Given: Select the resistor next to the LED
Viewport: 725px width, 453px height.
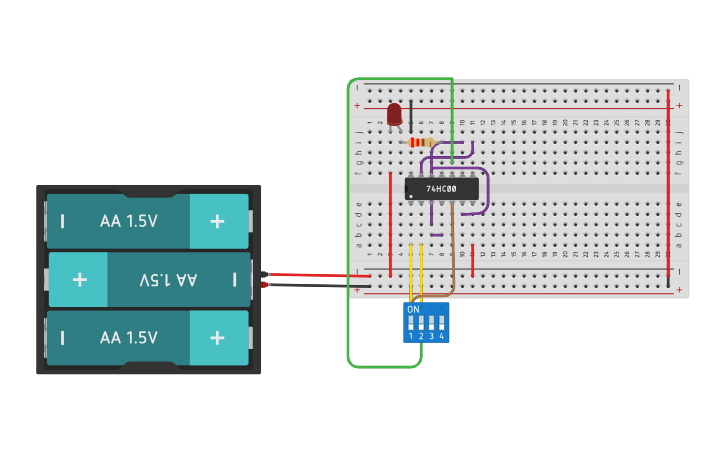Looking at the screenshot, I should click(x=421, y=142).
